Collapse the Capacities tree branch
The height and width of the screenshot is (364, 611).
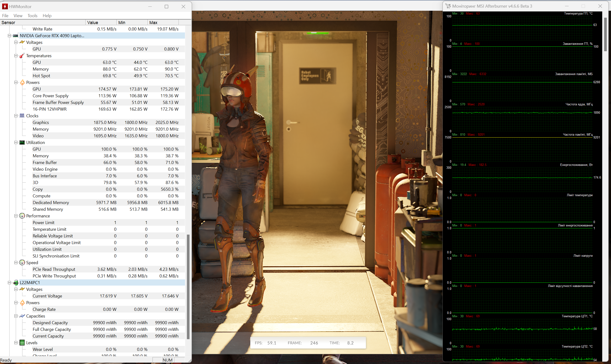click(x=16, y=316)
